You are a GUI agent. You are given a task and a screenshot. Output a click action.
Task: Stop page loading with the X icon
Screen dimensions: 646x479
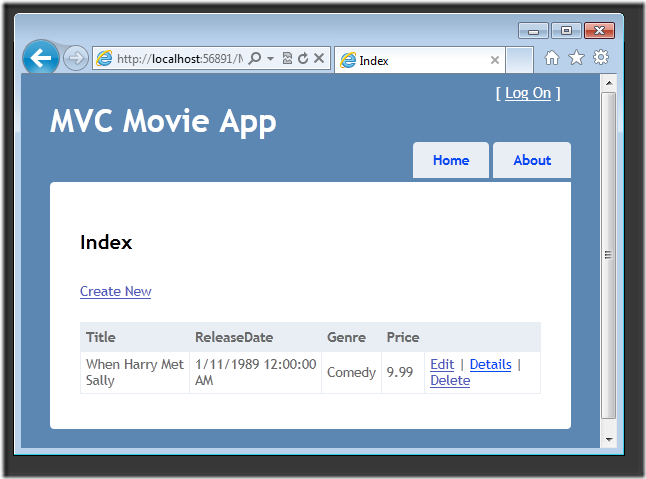pos(319,59)
